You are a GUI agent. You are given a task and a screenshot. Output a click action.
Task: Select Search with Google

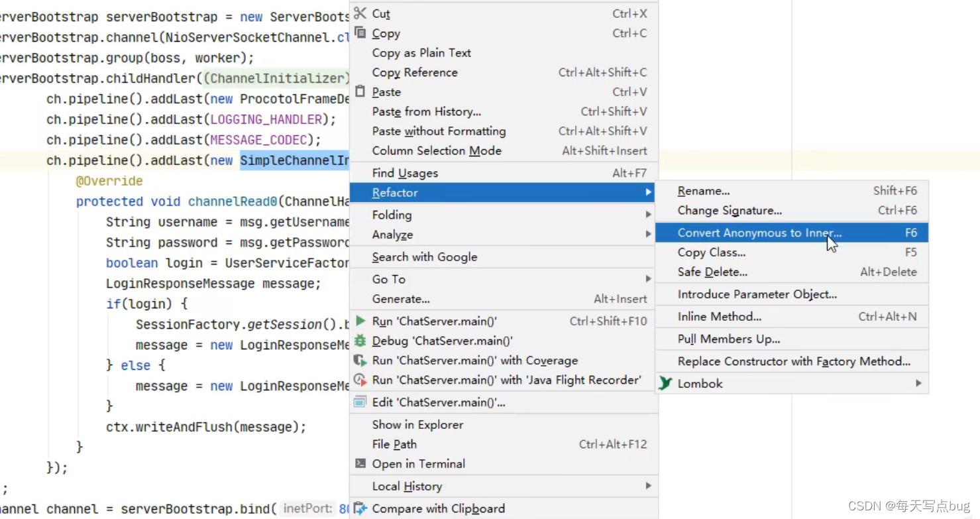(x=504, y=257)
